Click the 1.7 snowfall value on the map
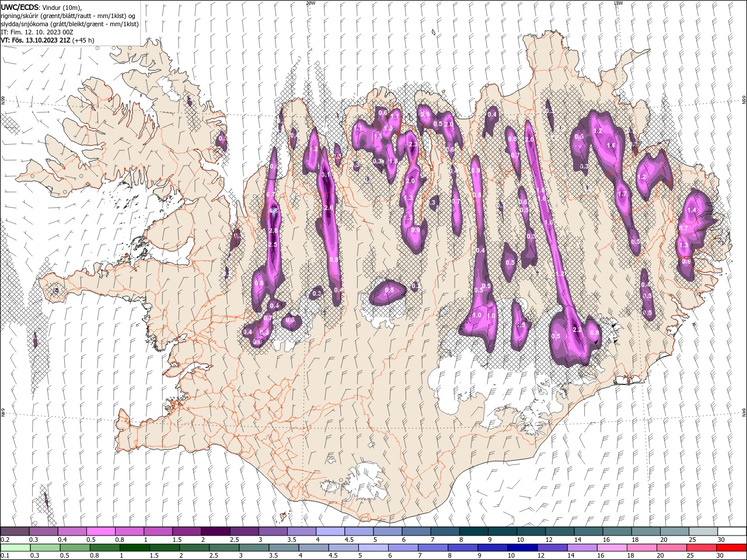The image size is (747, 560). pyautogui.click(x=622, y=194)
